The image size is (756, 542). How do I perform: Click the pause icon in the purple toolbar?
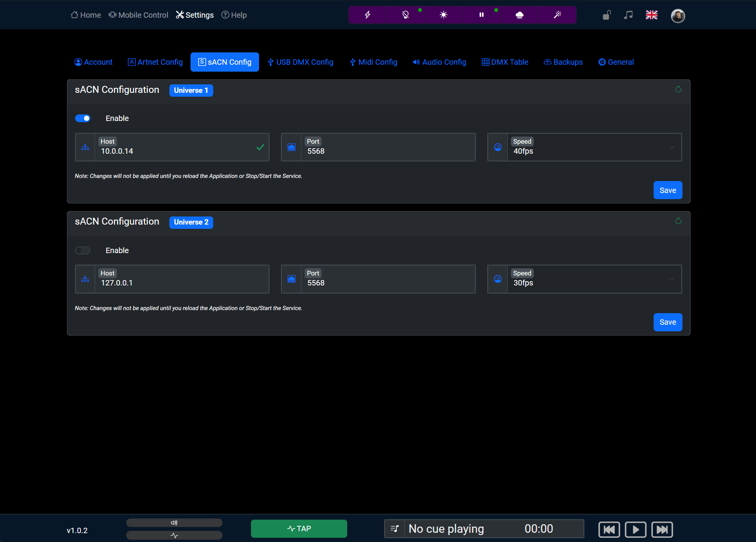(481, 15)
